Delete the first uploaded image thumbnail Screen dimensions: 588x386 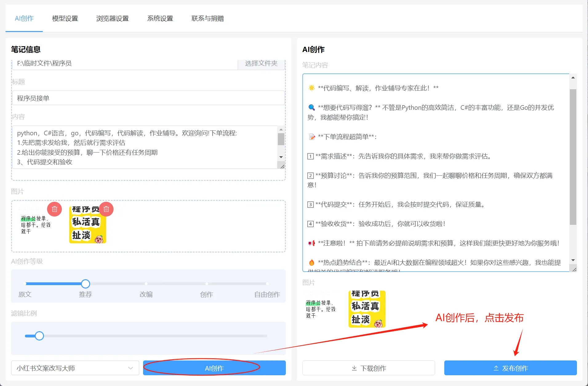tap(54, 209)
